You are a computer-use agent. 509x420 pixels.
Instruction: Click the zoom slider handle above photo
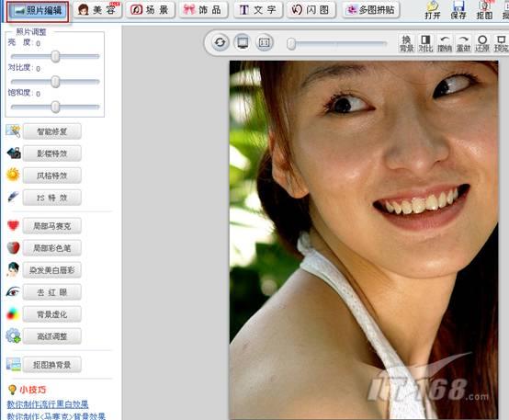click(x=291, y=43)
